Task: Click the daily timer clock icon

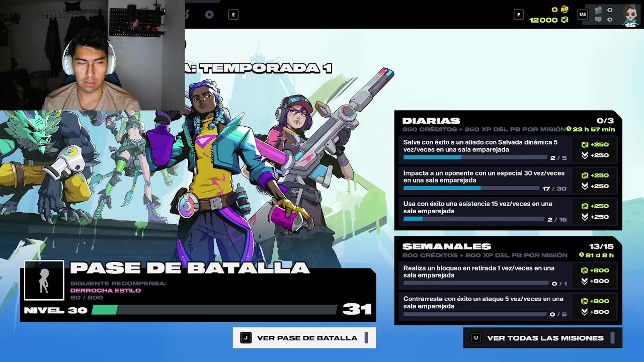Action: tap(569, 129)
